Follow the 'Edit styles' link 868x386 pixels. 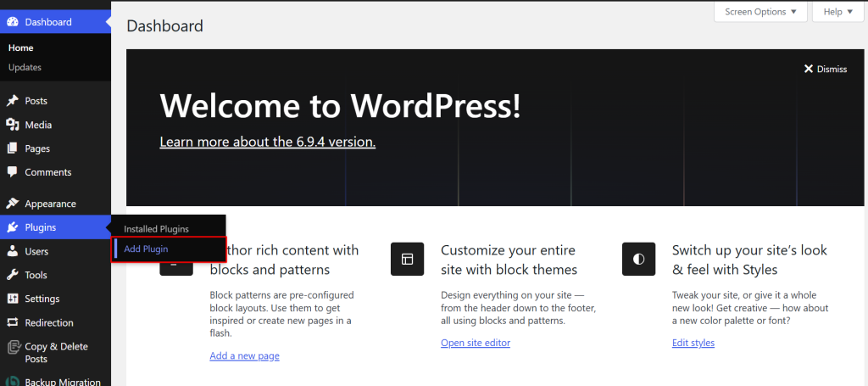693,343
